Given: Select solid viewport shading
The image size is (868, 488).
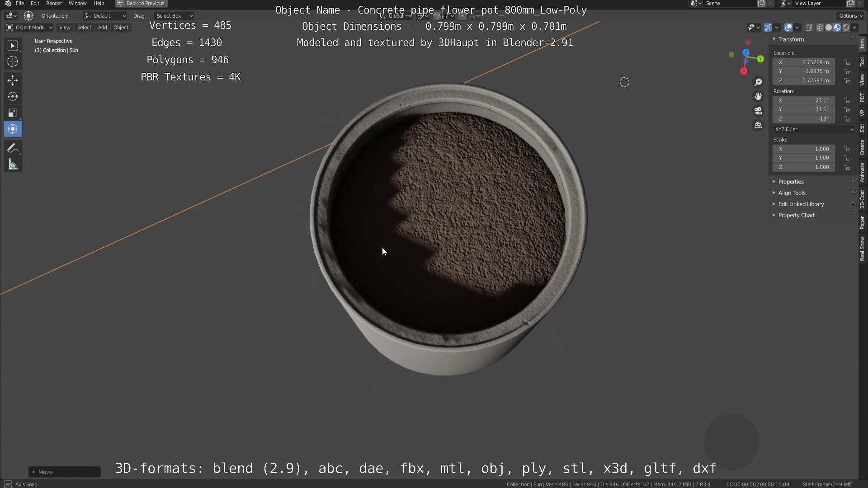Looking at the screenshot, I should (829, 28).
